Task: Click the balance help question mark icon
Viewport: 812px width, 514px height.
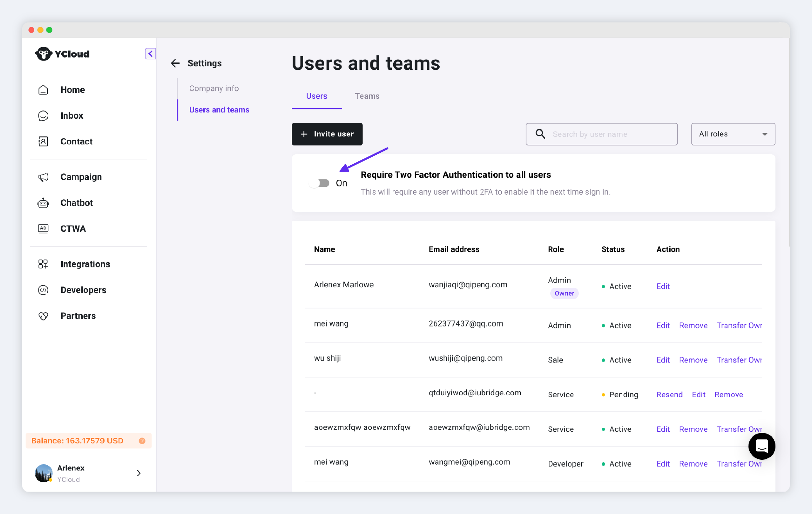Action: (142, 441)
